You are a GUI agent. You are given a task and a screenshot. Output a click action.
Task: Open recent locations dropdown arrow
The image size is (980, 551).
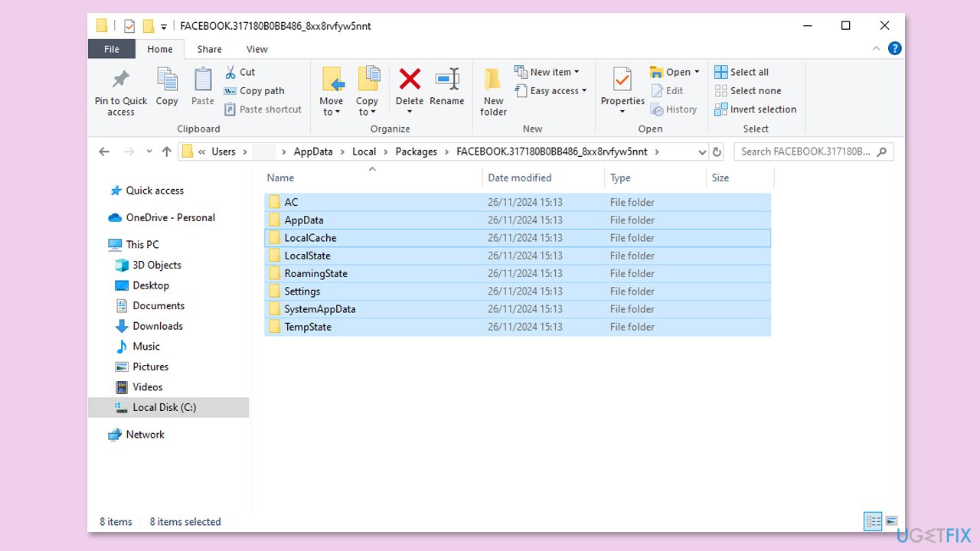pos(149,152)
